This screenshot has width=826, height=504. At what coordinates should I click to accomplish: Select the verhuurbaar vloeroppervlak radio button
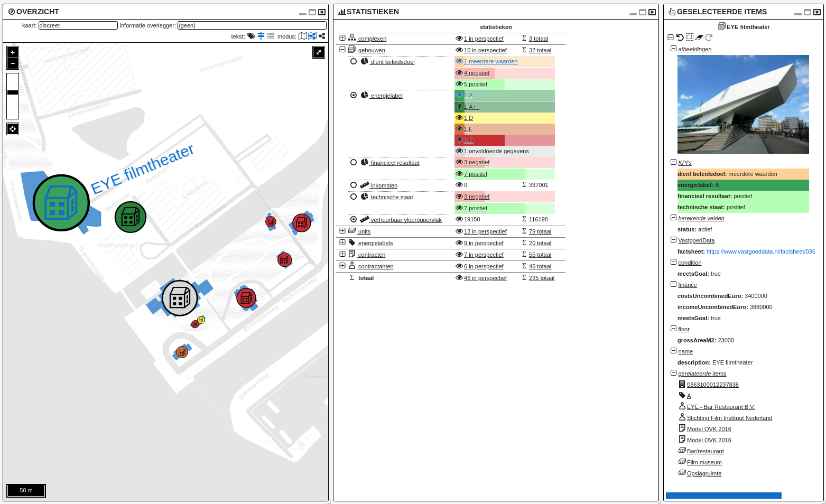(354, 219)
